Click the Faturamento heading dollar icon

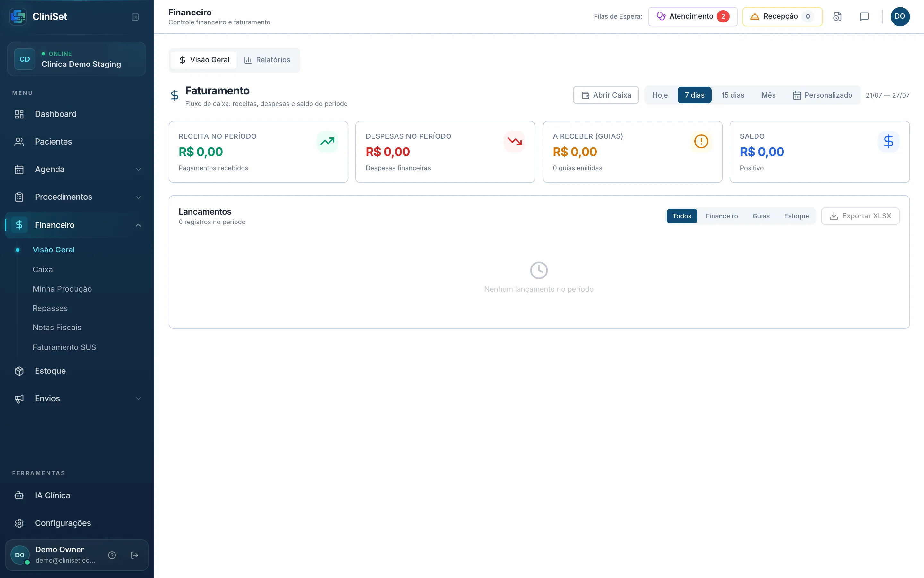coord(175,95)
